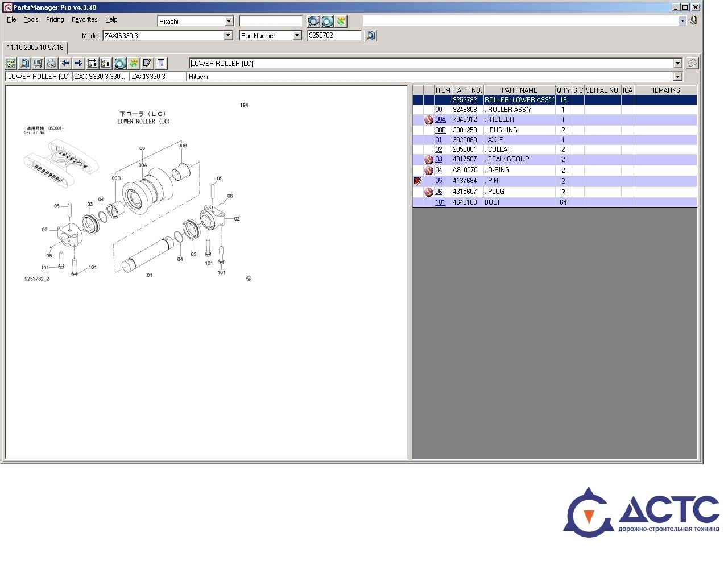
Task: Click supersession icon on ROLLER row 00A
Action: 429,120
